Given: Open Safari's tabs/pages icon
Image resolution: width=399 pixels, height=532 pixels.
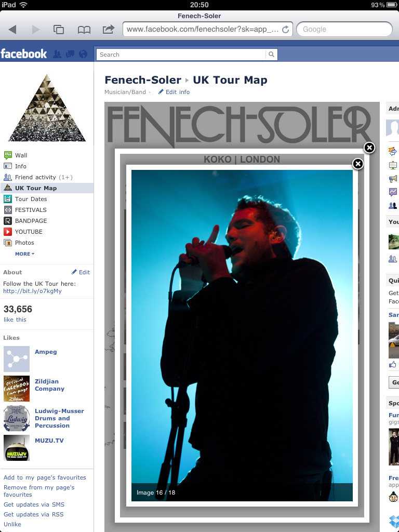Looking at the screenshot, I should [59, 30].
